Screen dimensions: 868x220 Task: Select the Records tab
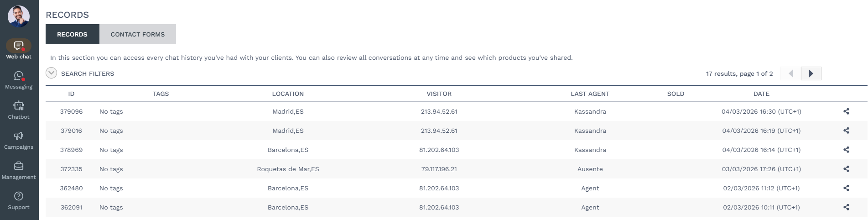(x=72, y=34)
